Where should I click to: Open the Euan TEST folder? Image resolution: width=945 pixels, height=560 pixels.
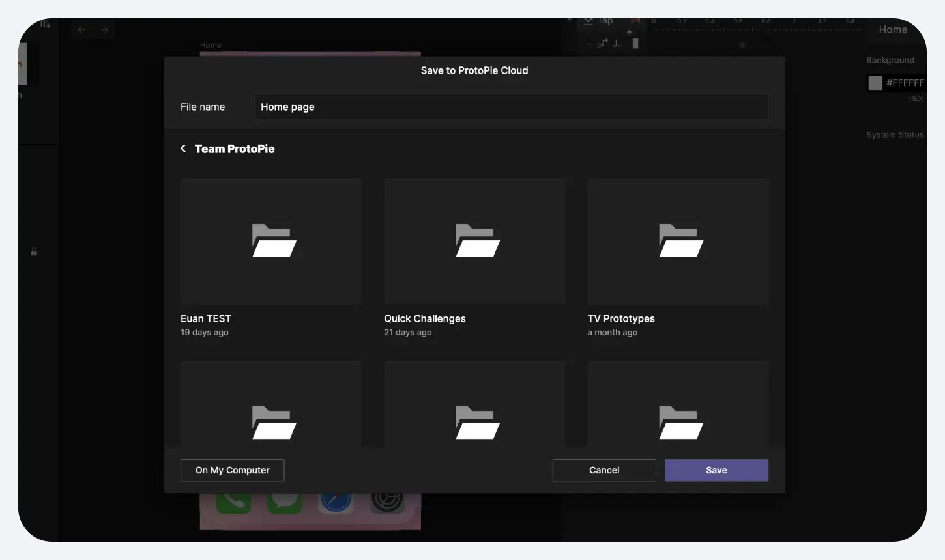point(270,242)
